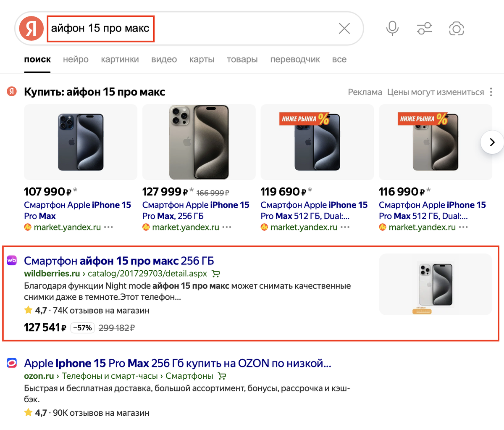Click cart icon beside ozon.ru breadcrumb

click(222, 376)
